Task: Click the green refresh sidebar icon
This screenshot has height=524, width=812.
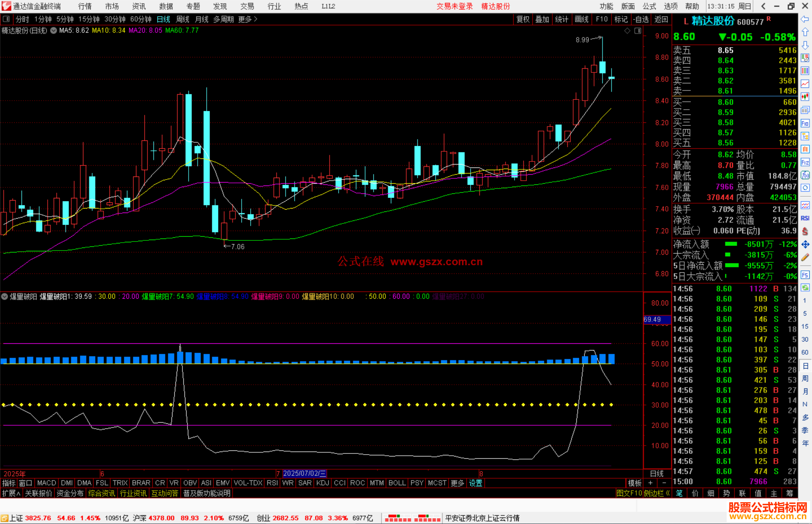Action: (805, 288)
